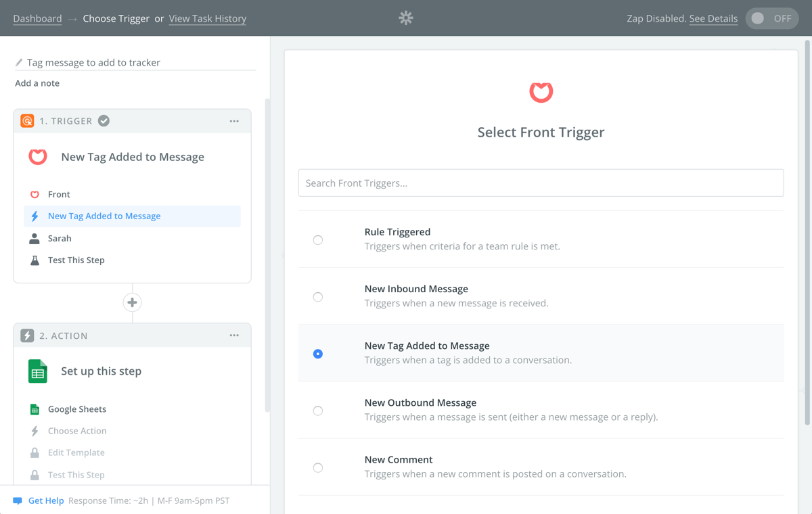Toggle the zap ON/OFF switch

772,18
